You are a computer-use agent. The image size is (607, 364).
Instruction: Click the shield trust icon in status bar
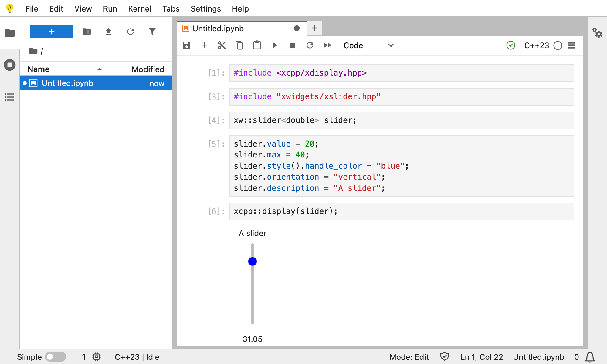pos(445,356)
